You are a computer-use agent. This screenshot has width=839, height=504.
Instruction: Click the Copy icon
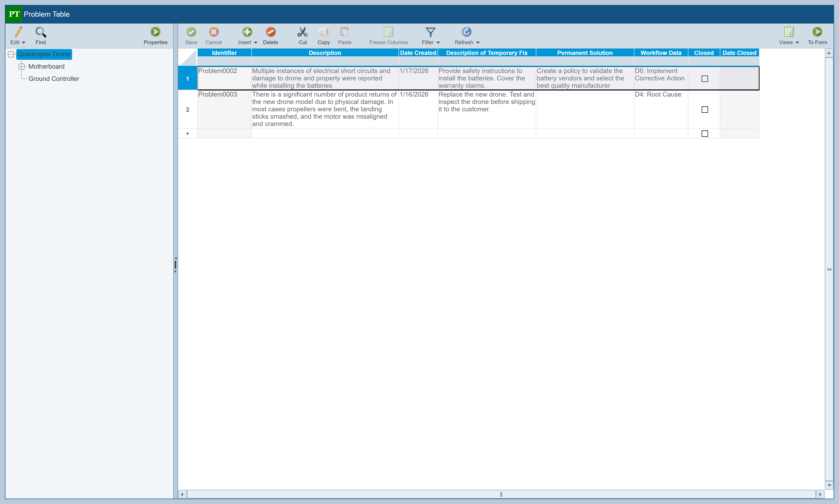(323, 32)
